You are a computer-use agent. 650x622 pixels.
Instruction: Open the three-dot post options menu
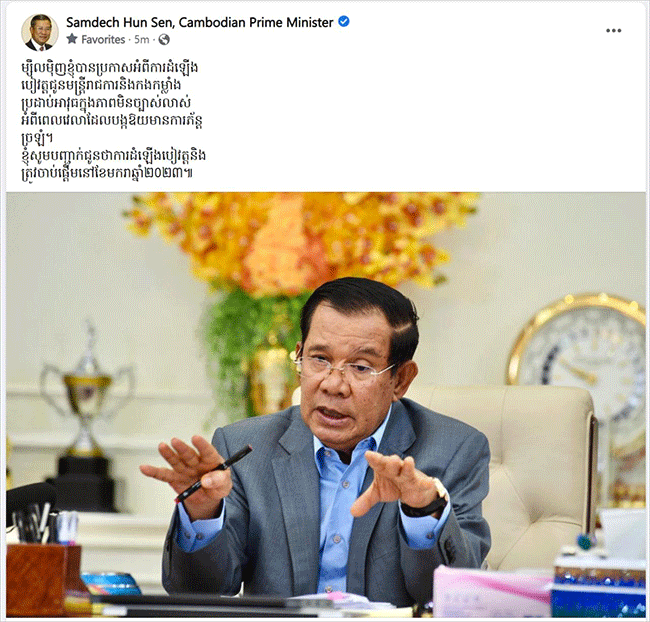click(x=613, y=31)
